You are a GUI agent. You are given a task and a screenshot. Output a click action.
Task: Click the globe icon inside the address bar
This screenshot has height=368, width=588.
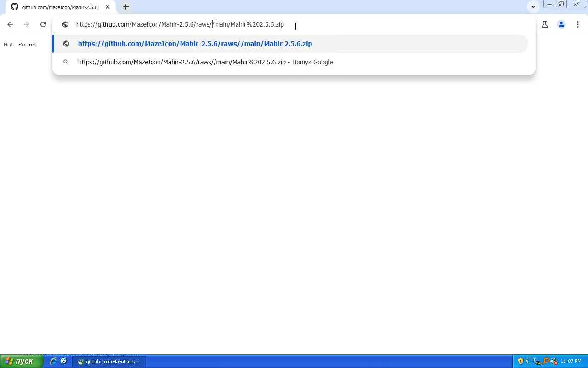pos(65,24)
